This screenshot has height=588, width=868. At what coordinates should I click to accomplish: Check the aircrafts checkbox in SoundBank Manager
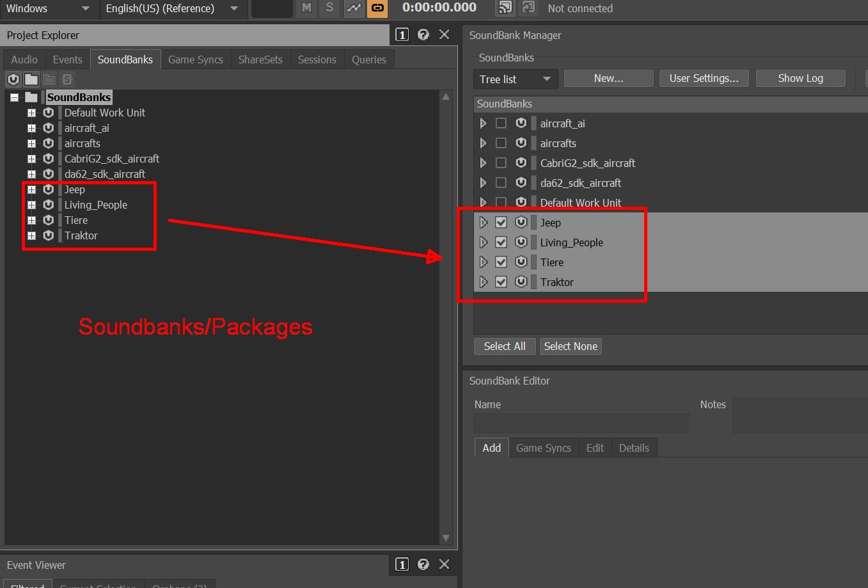tap(501, 143)
